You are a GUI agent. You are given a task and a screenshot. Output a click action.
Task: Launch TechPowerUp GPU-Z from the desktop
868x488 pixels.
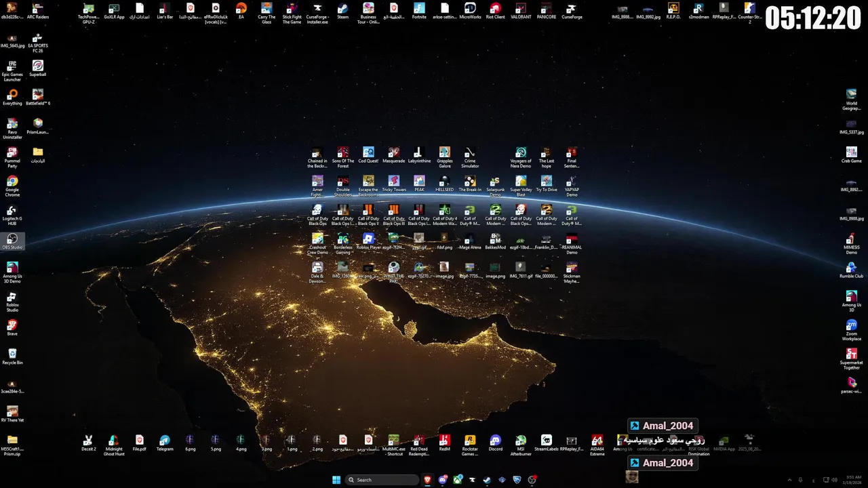[x=88, y=13]
